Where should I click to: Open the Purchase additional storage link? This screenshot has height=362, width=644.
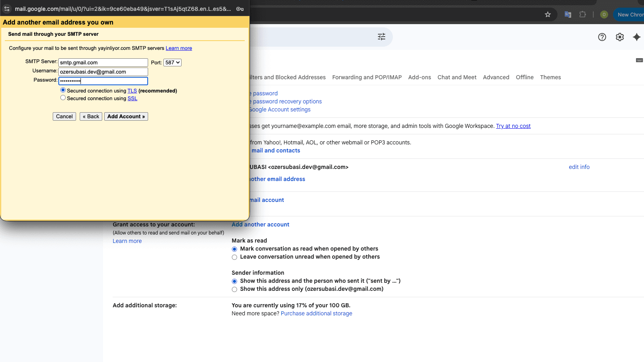click(316, 313)
